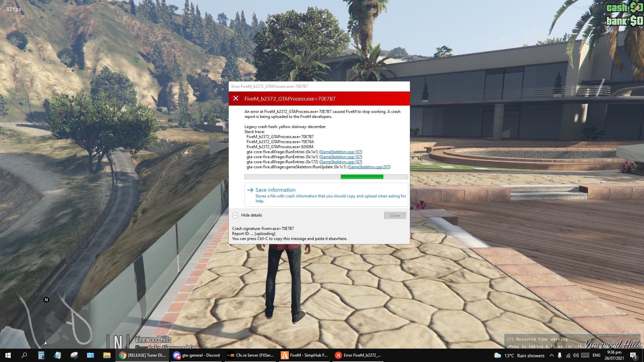Viewport: 644px width, 362px height.
Task: Open the remote desktop monitor taskbar icon
Action: [90, 355]
